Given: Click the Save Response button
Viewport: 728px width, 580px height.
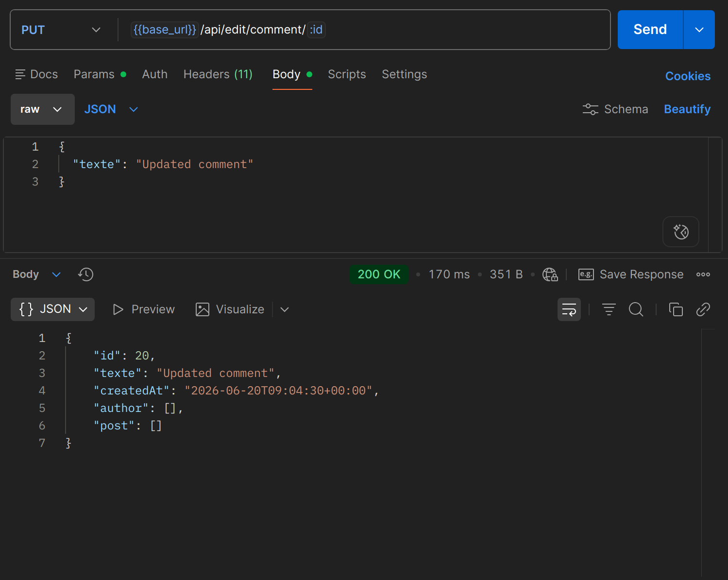Looking at the screenshot, I should 631,274.
